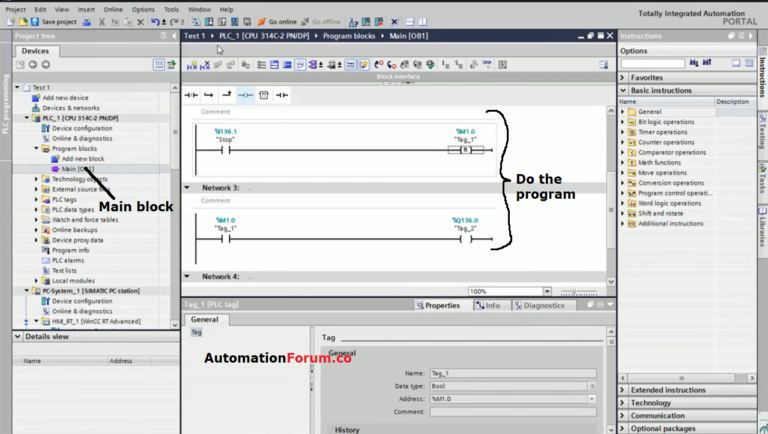The width and height of the screenshot is (768, 434).
Task: Click the Go online button
Action: (276, 21)
